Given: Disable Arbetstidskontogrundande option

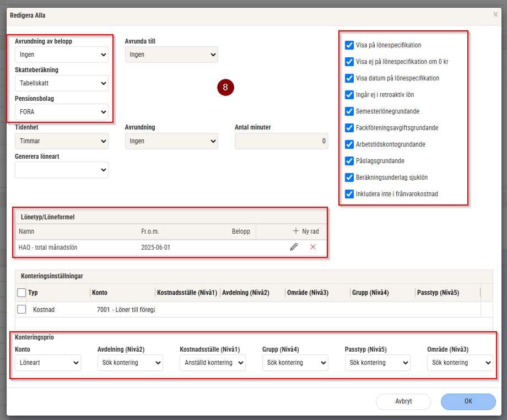Looking at the screenshot, I should pyautogui.click(x=349, y=144).
